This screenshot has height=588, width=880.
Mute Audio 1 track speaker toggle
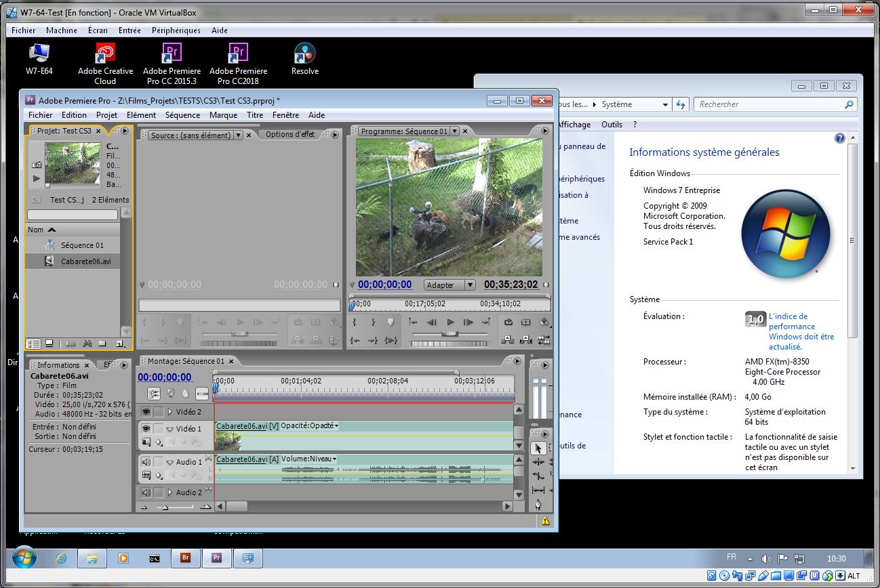(x=146, y=462)
